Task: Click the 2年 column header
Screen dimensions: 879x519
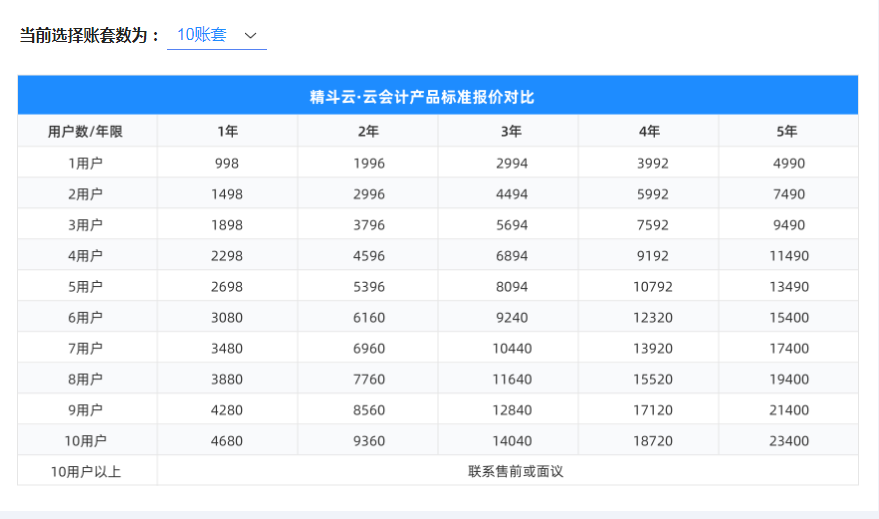Action: 368,131
